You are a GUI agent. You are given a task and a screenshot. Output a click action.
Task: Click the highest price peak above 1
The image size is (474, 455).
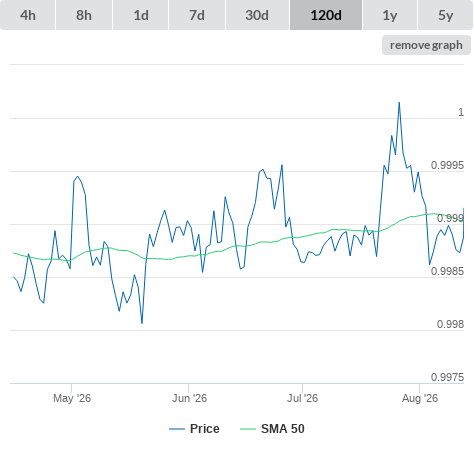399,103
